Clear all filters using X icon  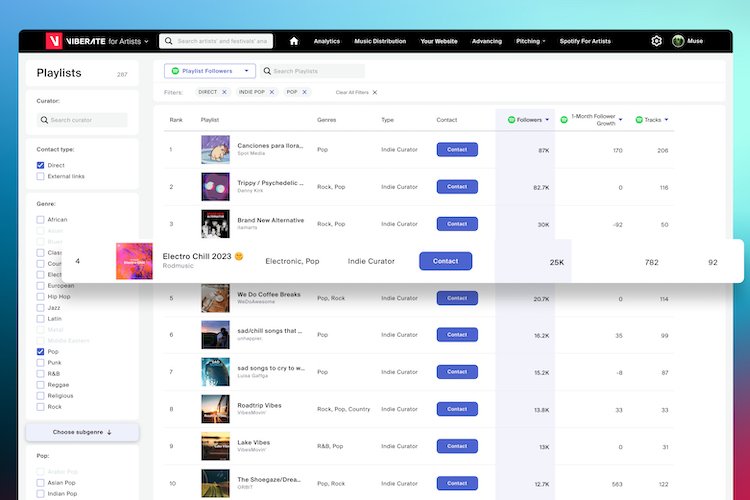(x=375, y=92)
